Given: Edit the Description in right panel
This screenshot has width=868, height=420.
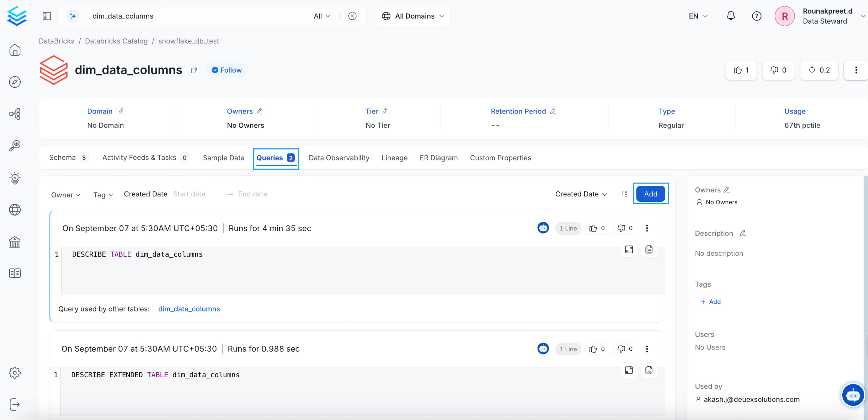Looking at the screenshot, I should coord(743,233).
